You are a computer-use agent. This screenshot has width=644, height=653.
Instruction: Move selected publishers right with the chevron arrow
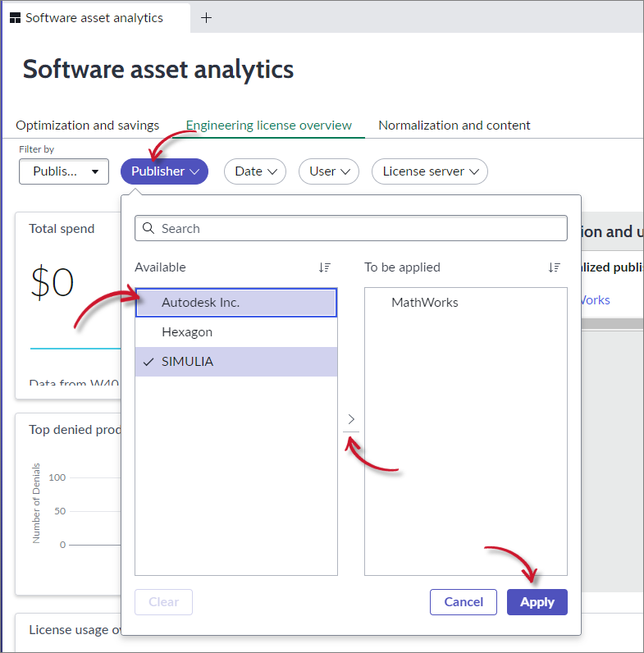(x=351, y=419)
